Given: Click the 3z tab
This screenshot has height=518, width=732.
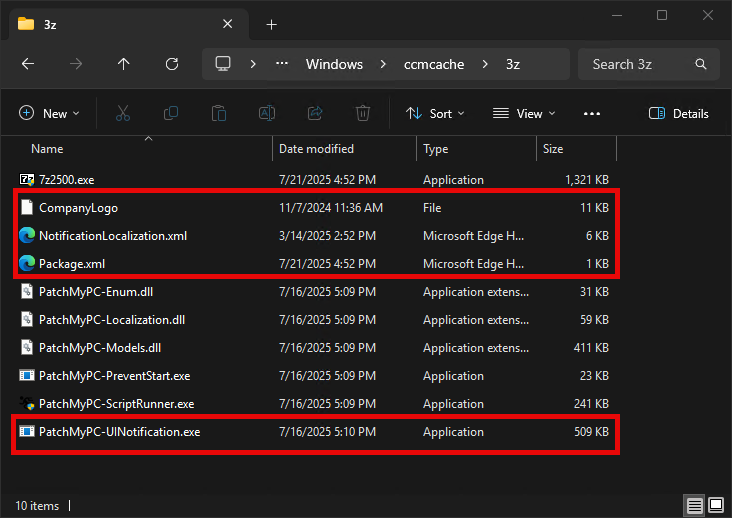Looking at the screenshot, I should click(x=128, y=24).
